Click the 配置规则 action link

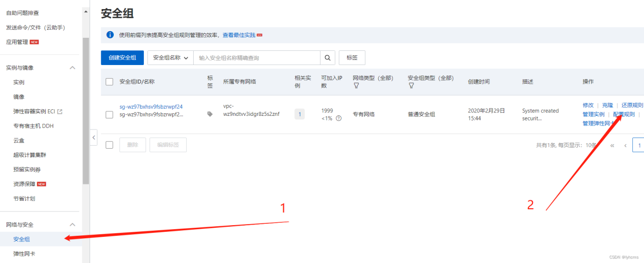tap(624, 114)
